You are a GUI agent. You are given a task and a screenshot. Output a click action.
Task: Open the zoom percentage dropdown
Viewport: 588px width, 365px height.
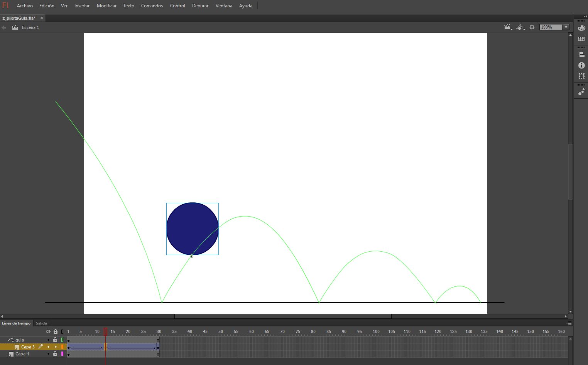(x=566, y=27)
